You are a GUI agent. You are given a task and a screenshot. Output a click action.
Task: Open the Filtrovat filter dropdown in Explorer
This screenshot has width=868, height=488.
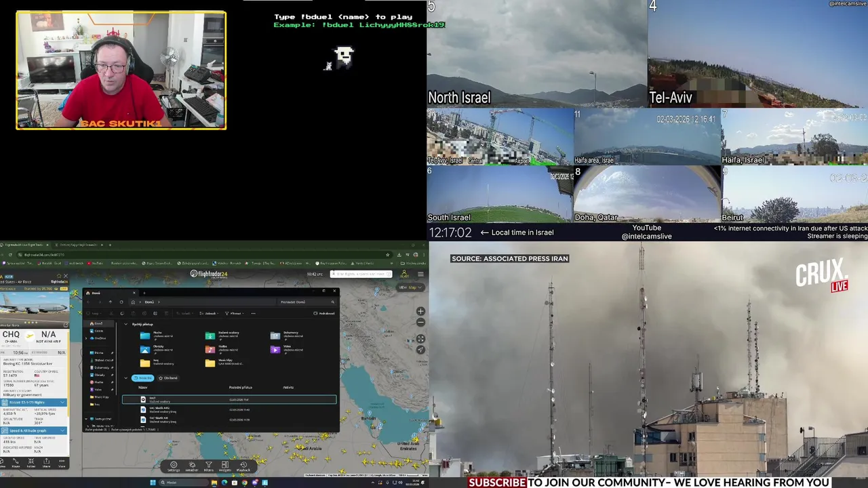(235, 313)
